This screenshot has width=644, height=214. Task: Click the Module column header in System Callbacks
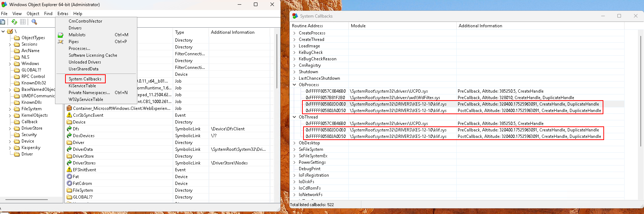403,26
